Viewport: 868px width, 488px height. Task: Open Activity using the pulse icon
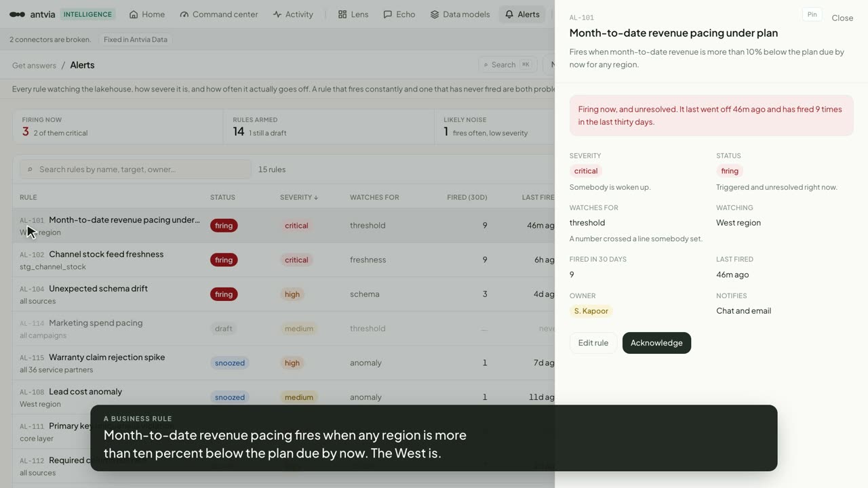click(277, 14)
